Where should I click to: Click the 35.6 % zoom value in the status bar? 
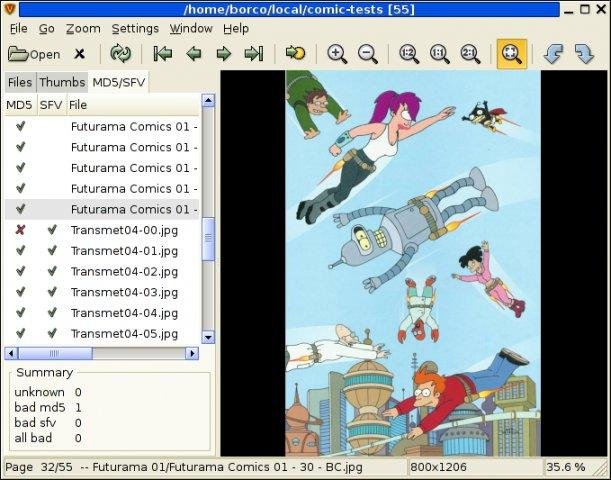pyautogui.click(x=566, y=467)
